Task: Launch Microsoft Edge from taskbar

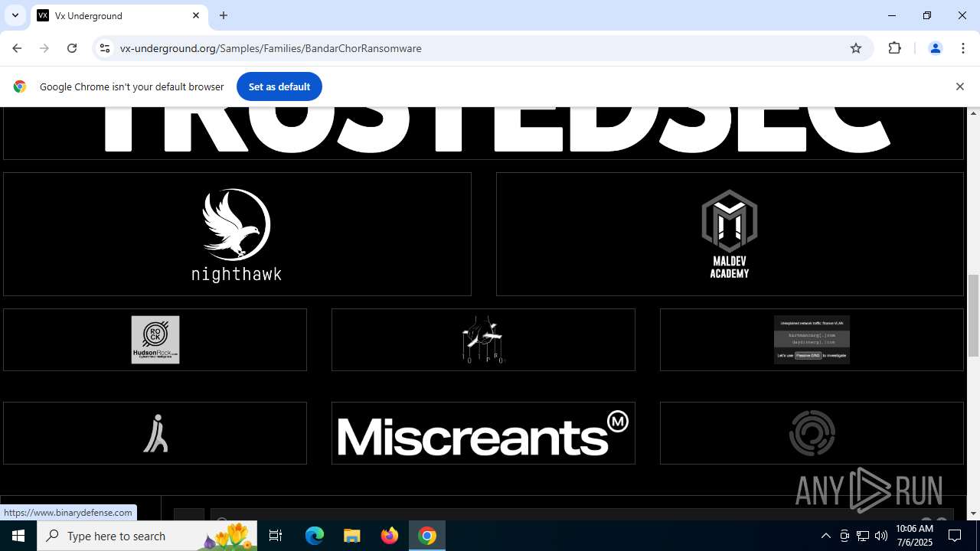Action: (315, 536)
